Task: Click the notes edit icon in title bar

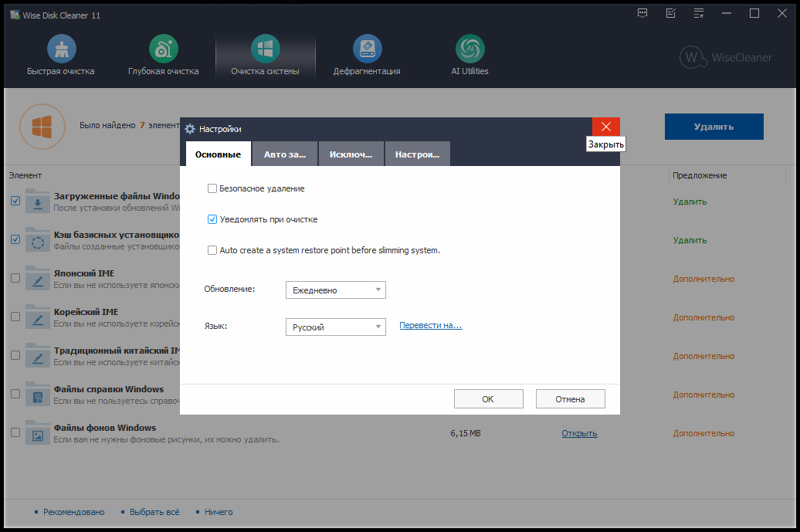Action: 671,14
